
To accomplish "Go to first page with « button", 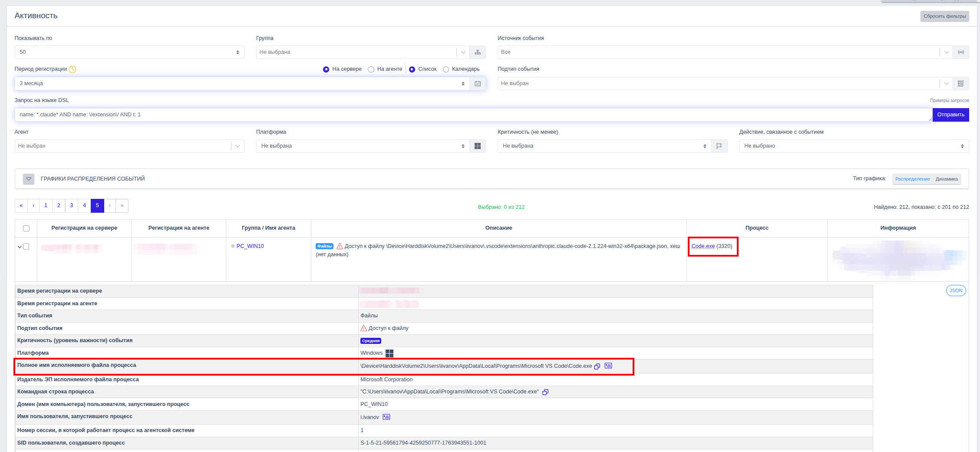I will coord(21,205).
